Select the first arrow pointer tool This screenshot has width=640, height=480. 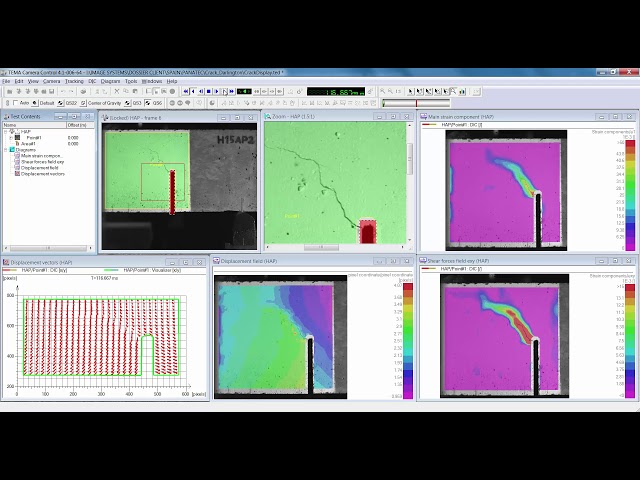[411, 91]
